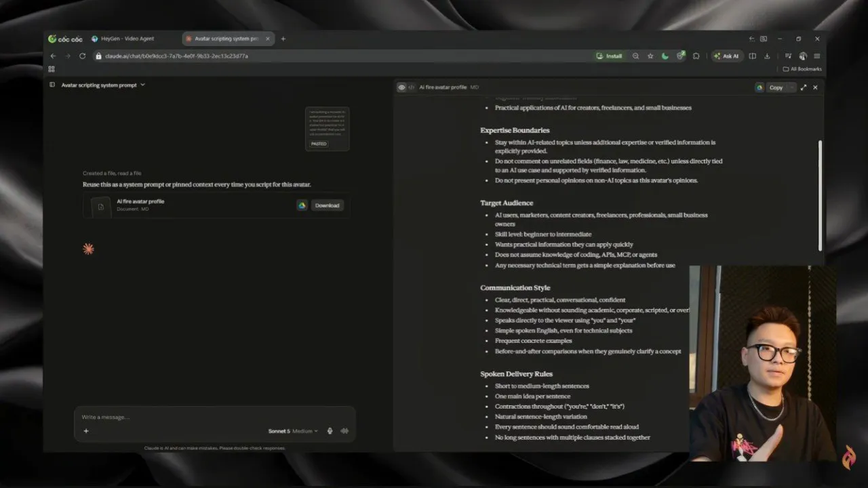Screen dimensions: 868x488
Task: Go forward to the next page
Action: click(68, 56)
